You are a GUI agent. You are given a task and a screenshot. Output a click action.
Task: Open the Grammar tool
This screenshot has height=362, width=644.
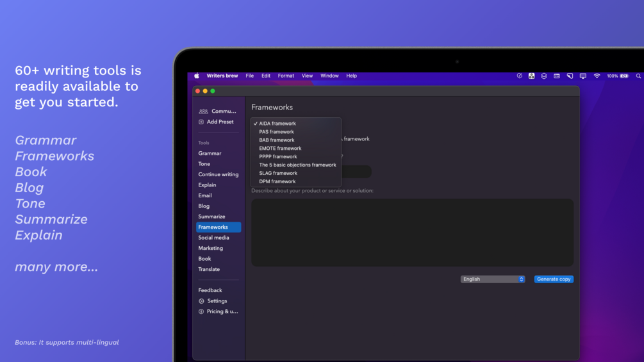(x=210, y=154)
